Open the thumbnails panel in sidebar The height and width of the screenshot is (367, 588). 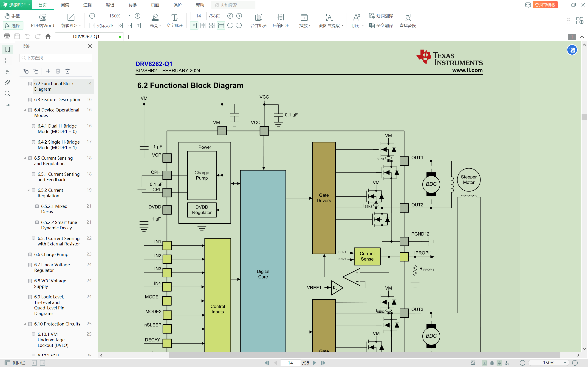8,60
